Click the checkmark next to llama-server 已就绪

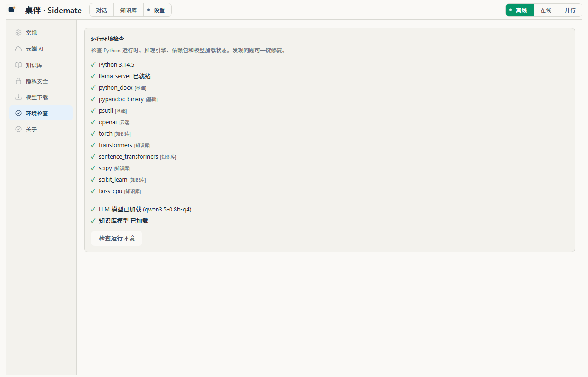93,76
